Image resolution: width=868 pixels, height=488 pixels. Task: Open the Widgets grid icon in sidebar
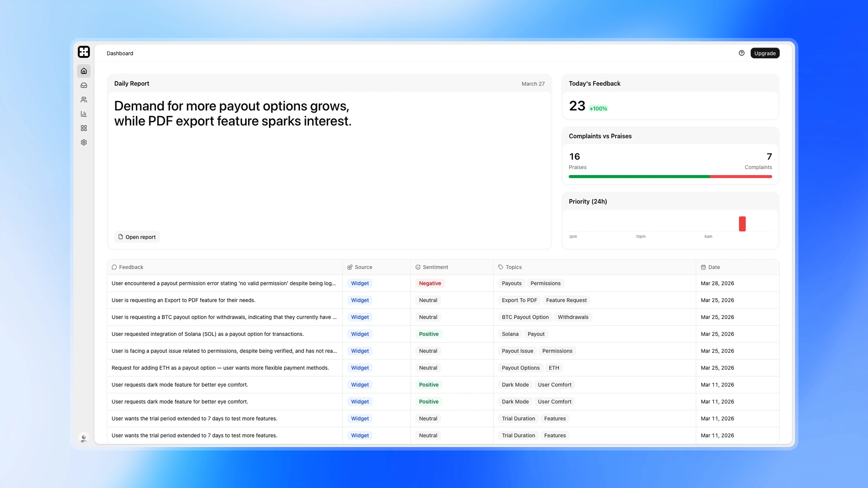(84, 128)
